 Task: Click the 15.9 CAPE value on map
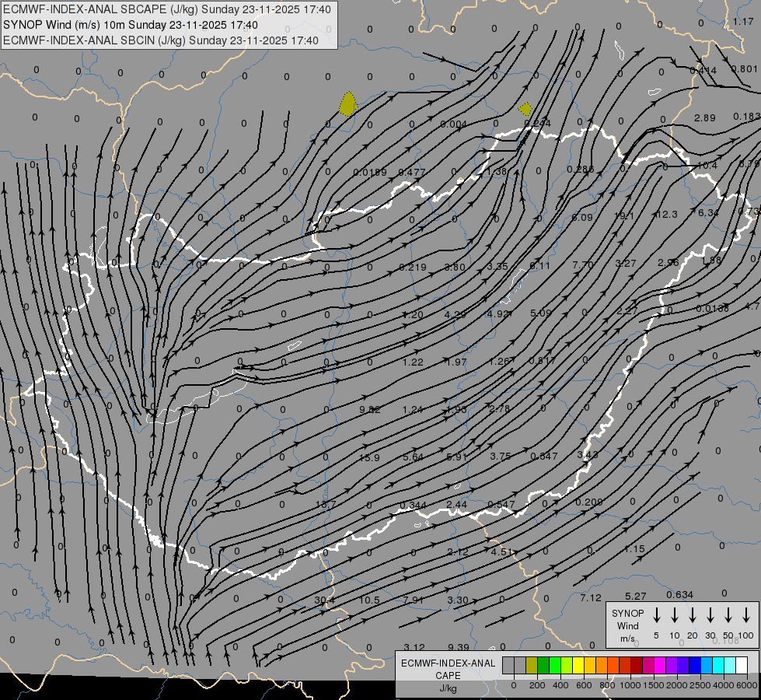369,457
